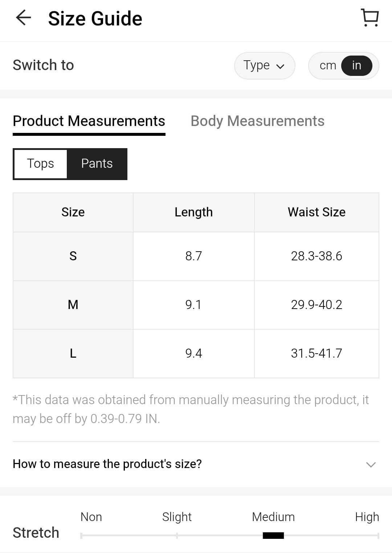Switch units to cm
Image resolution: width=392 pixels, height=553 pixels.
[327, 65]
